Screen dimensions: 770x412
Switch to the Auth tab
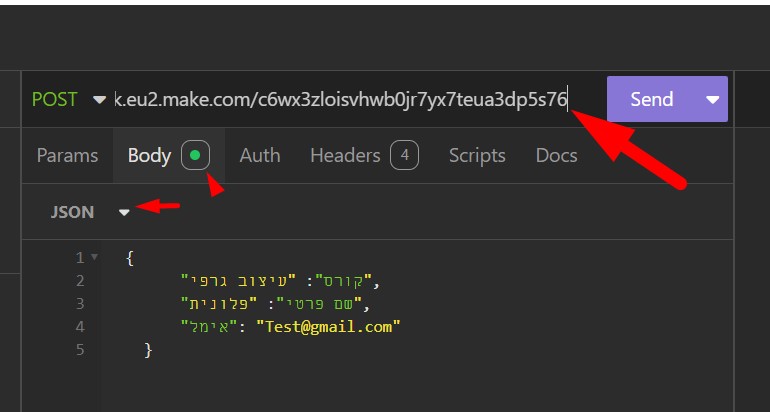coord(260,156)
